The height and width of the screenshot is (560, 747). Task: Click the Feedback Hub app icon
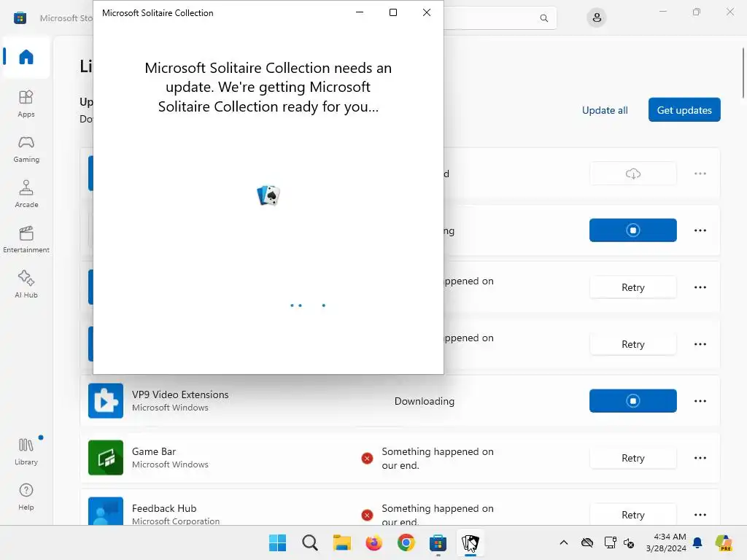click(x=106, y=511)
